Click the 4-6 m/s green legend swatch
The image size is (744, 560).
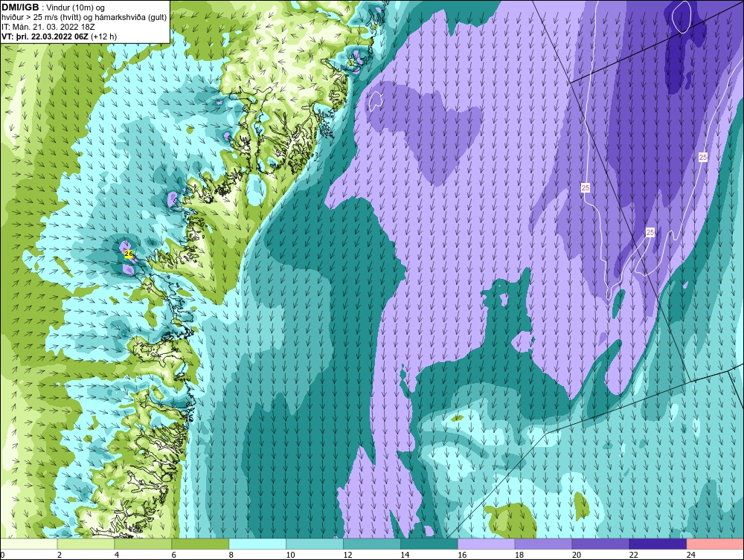[x=143, y=544]
